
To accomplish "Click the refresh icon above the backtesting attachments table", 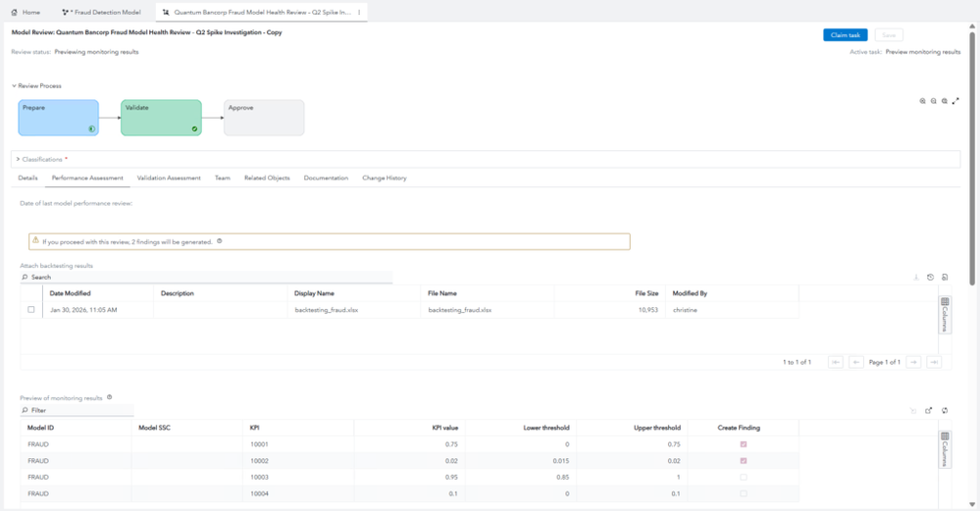I will (931, 278).
